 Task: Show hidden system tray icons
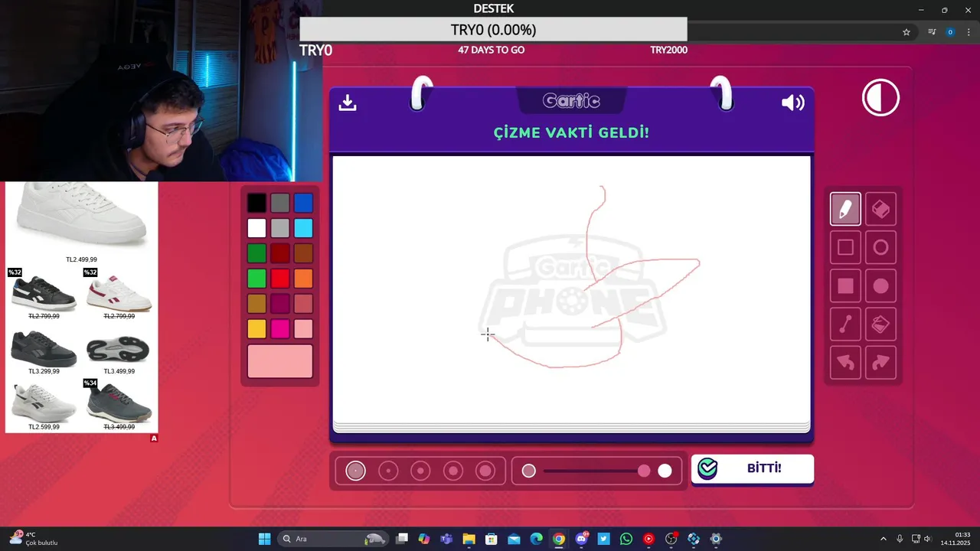(x=884, y=539)
